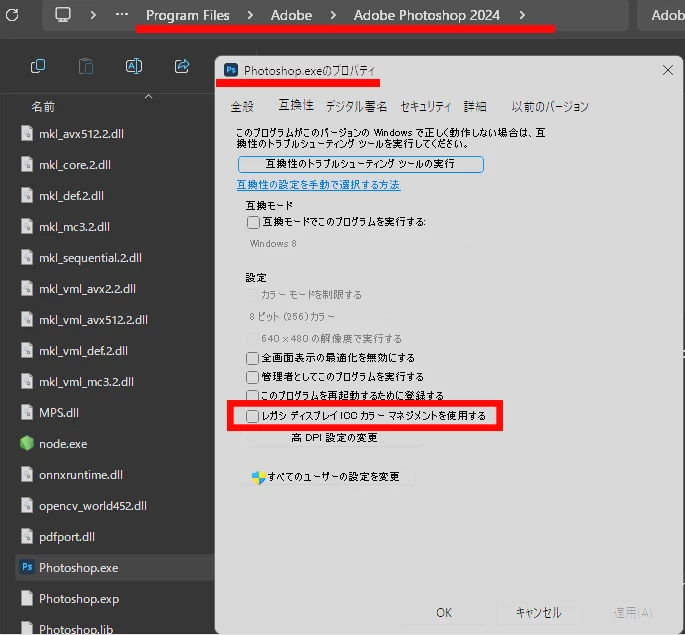
Task: Open the hidden path ellipsis in address bar
Action: 122,15
